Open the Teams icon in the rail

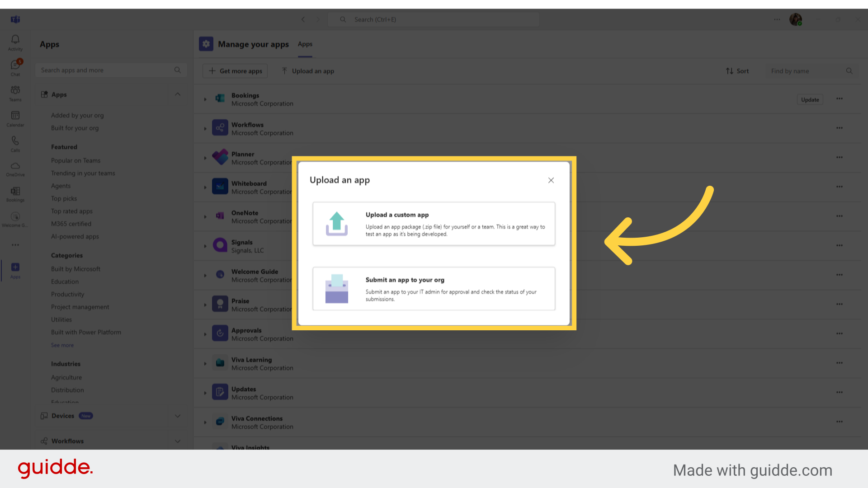coord(15,93)
